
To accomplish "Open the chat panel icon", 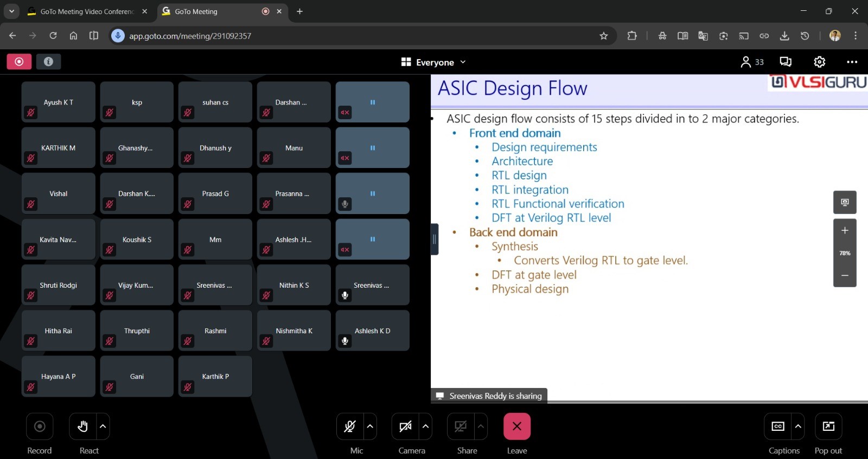I will point(786,62).
